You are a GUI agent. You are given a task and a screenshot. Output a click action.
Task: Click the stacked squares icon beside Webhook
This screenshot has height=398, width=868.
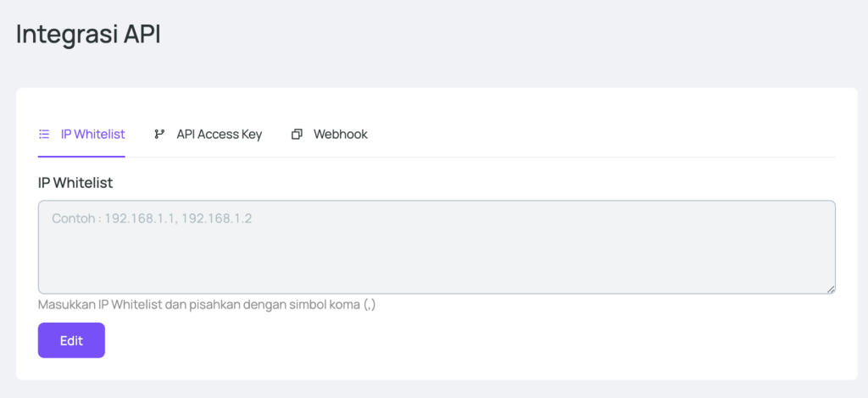297,134
